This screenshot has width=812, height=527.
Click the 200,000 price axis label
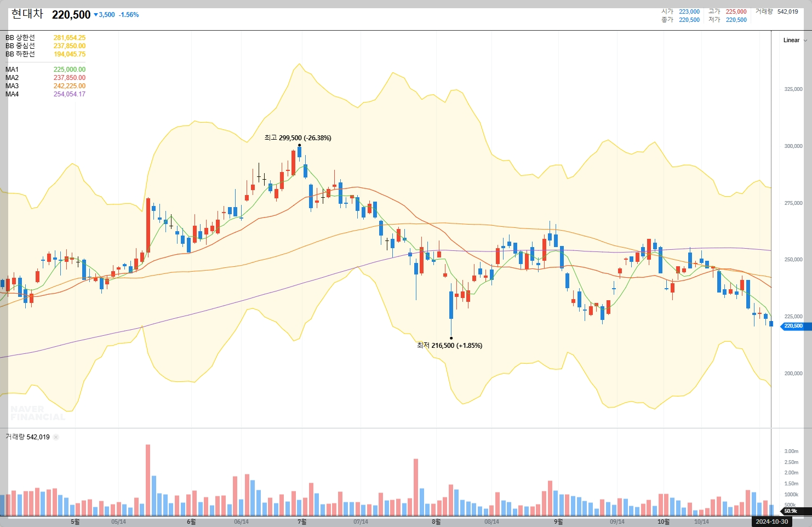click(x=793, y=374)
